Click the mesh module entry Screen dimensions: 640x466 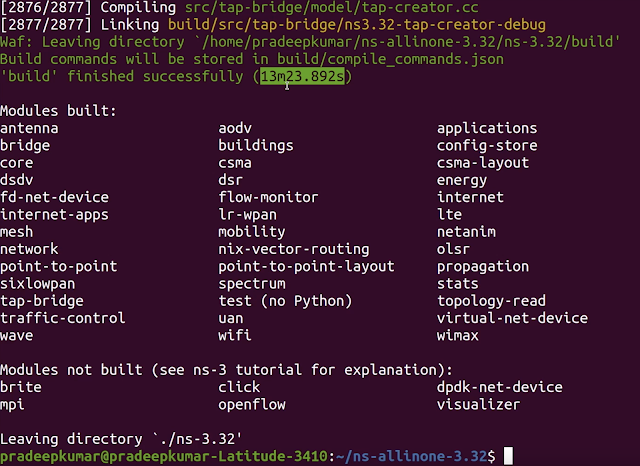(17, 232)
